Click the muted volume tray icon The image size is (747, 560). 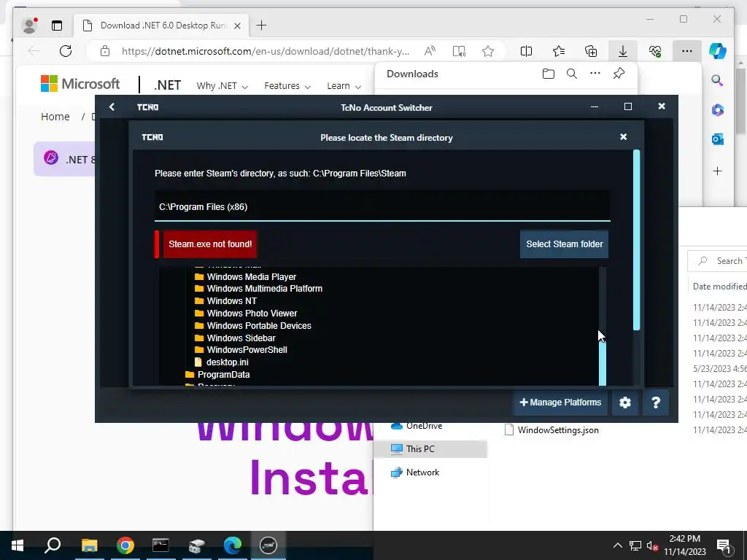click(x=653, y=545)
